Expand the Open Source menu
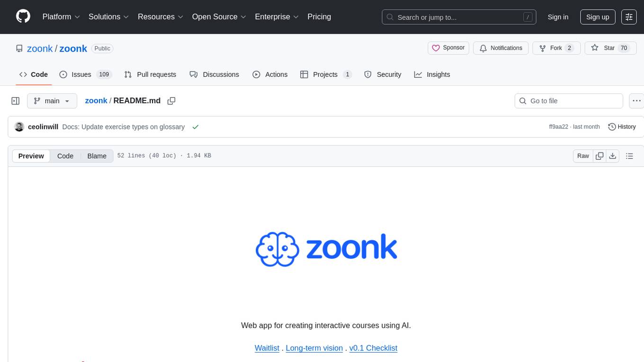644x362 pixels. pyautogui.click(x=219, y=17)
